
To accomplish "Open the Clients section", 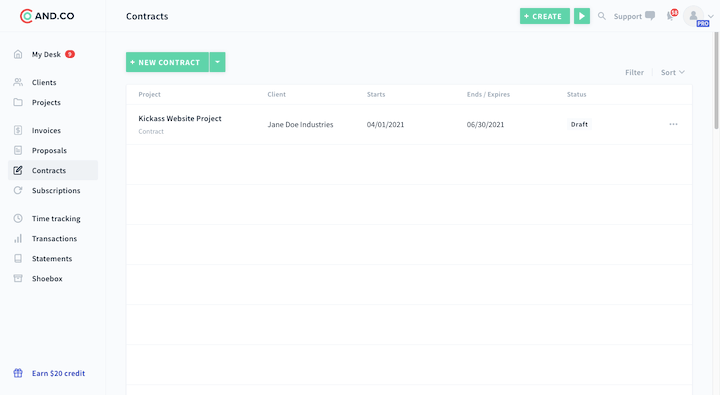I will point(44,82).
